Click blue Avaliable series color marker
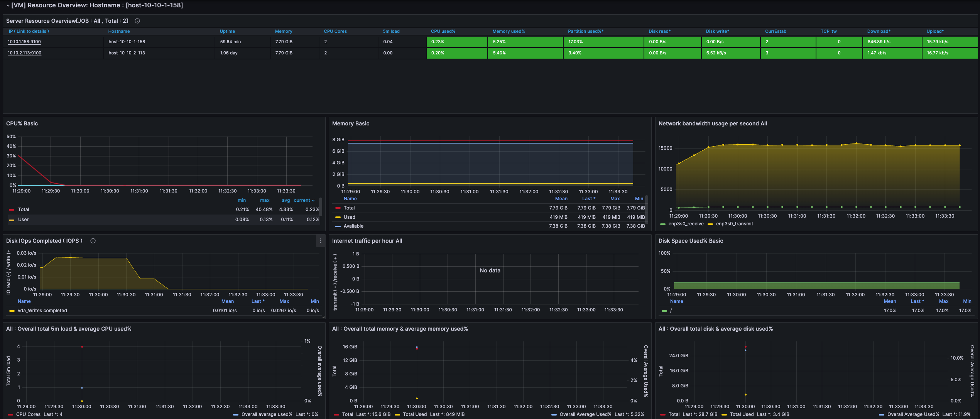This screenshot has height=419, width=980. (x=338, y=226)
